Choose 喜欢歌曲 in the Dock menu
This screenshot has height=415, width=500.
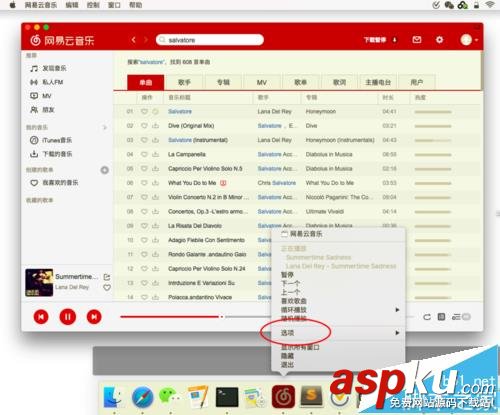pos(294,301)
